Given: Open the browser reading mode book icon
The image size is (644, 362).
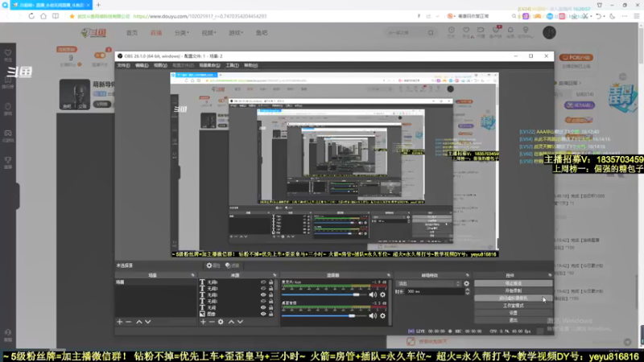Looking at the screenshot, I should pyautogui.click(x=56, y=16).
